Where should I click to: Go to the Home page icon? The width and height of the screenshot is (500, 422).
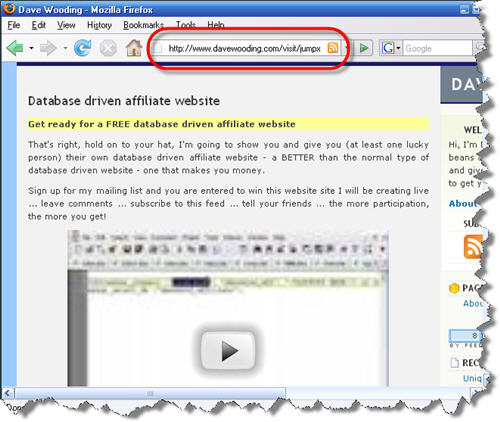pos(134,48)
